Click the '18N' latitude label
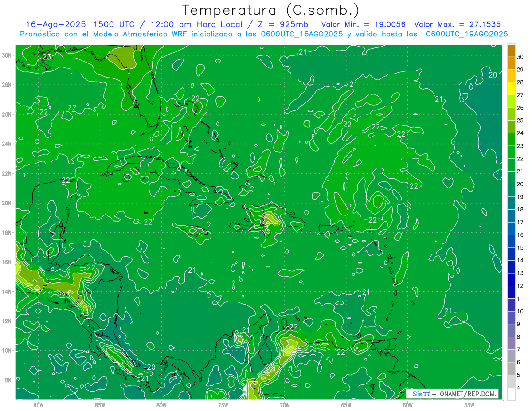 pos(7,232)
